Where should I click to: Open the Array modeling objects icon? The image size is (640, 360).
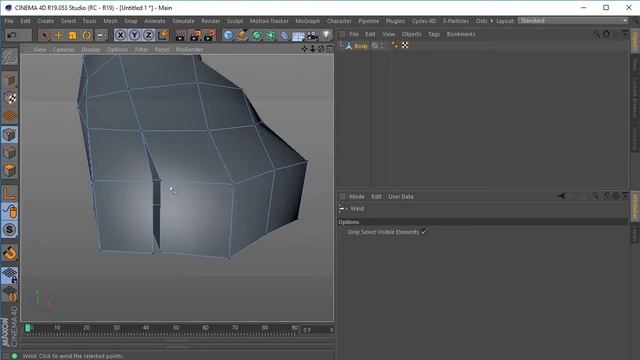click(270, 36)
